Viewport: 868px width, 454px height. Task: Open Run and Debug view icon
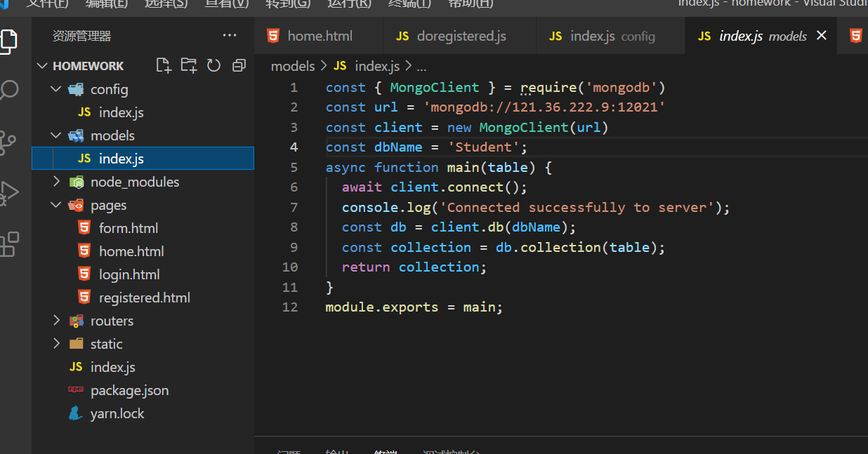[x=10, y=192]
